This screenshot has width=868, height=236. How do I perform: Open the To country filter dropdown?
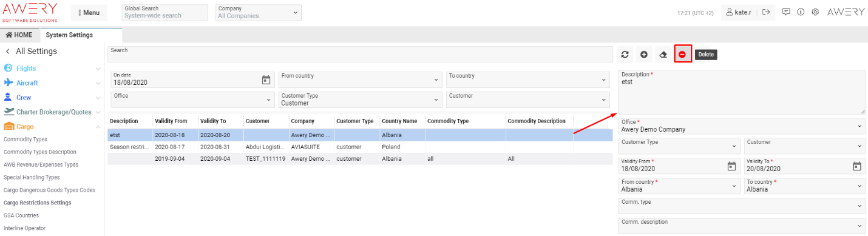527,79
